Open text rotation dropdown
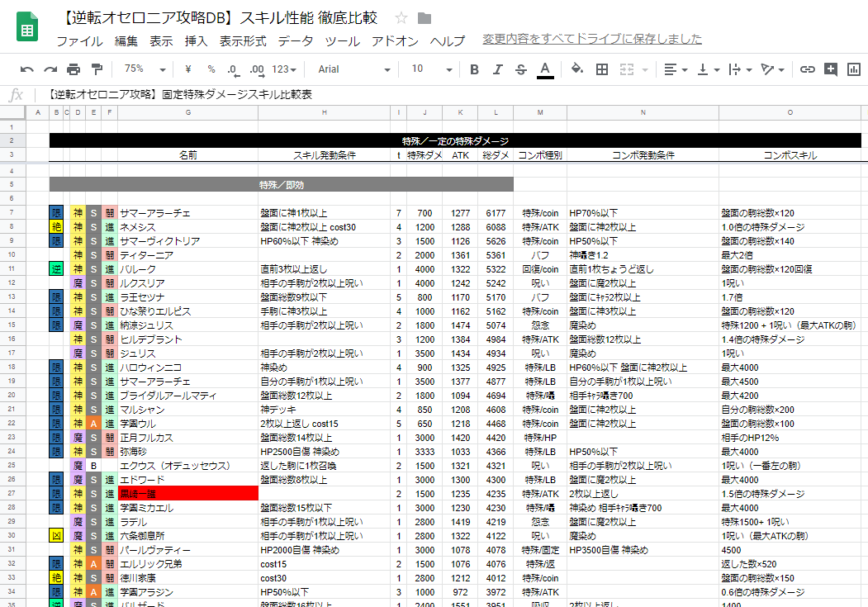The width and height of the screenshot is (868, 607). (772, 69)
